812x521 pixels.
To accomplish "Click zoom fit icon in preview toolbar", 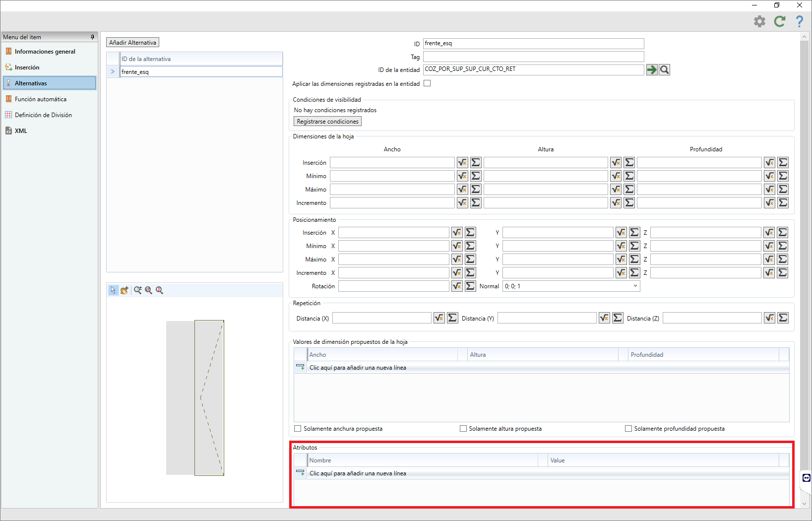I will pyautogui.click(x=159, y=290).
